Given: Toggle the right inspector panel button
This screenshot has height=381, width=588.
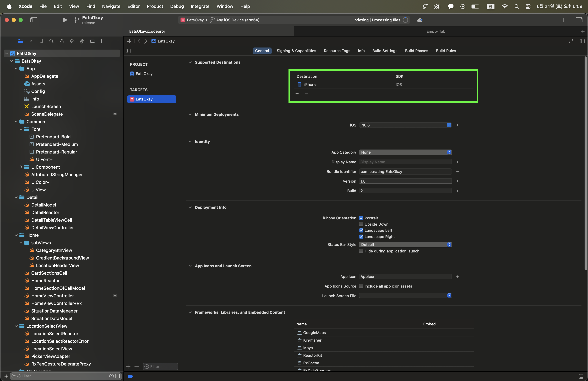Looking at the screenshot, I should (x=579, y=20).
